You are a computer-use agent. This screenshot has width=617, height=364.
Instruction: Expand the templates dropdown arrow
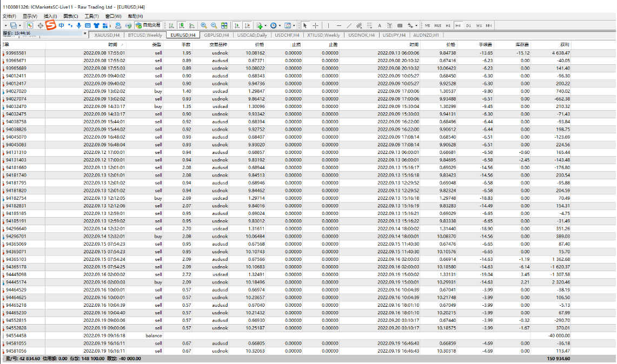pos(294,25)
